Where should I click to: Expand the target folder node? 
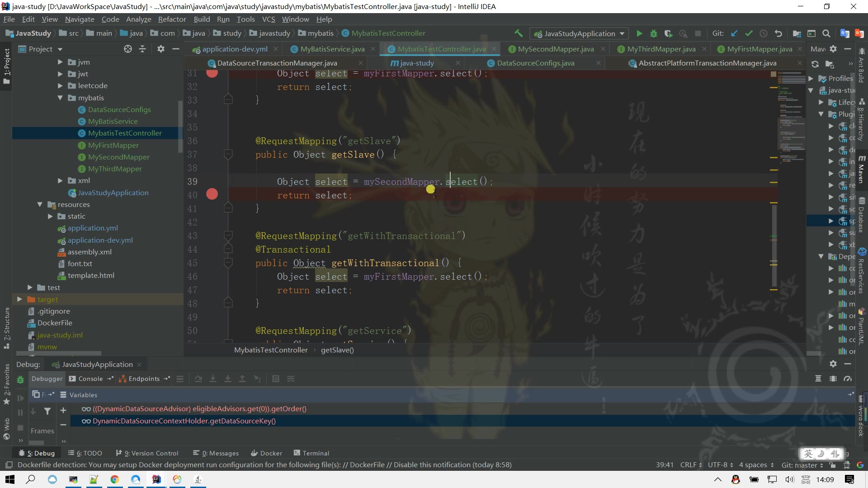click(x=20, y=299)
